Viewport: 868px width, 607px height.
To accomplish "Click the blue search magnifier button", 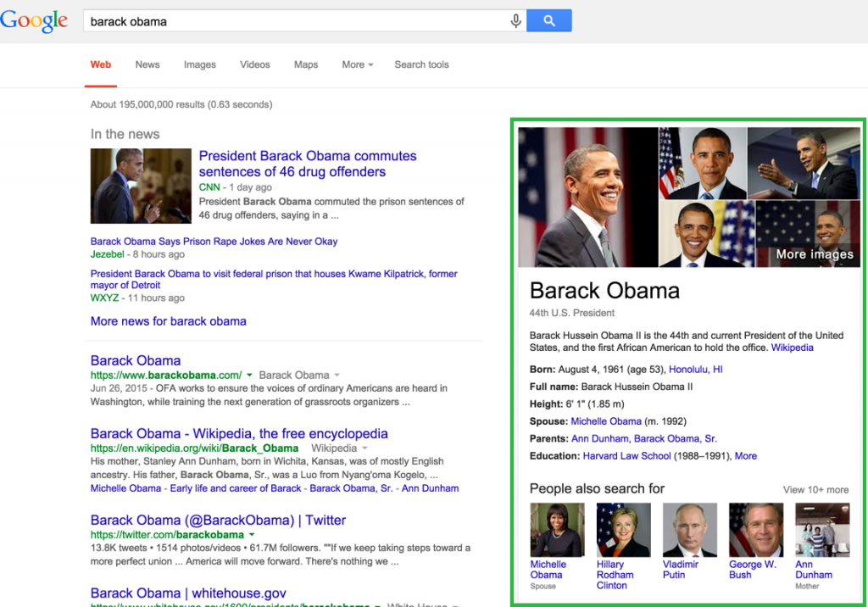I will click(548, 20).
